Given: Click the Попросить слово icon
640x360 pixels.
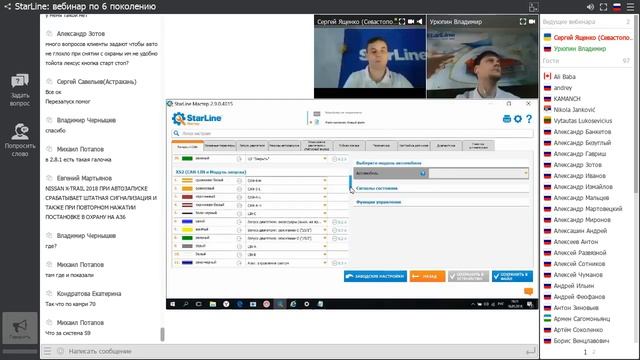Looking at the screenshot, I should (20, 131).
